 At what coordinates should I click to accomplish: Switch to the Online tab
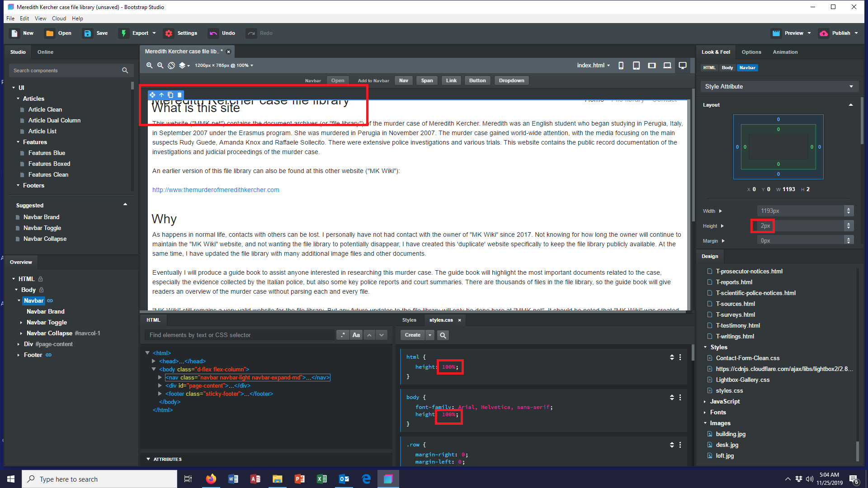pyautogui.click(x=45, y=52)
